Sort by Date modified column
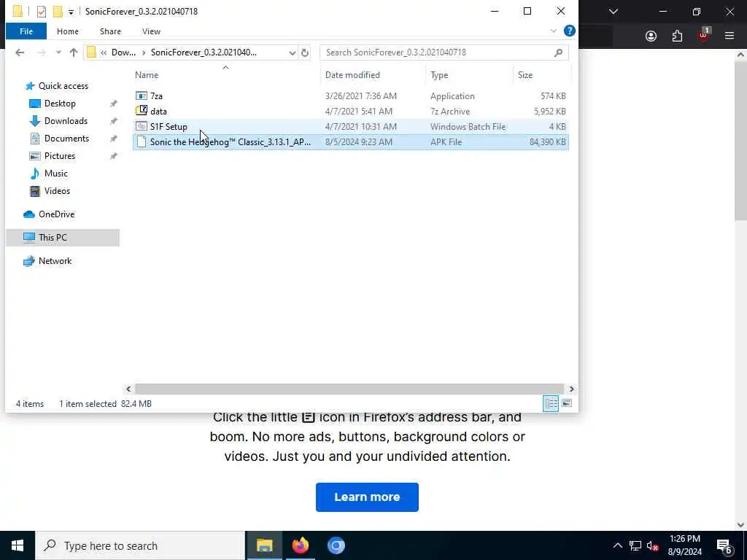Viewport: 747px width, 560px height. pos(373,75)
